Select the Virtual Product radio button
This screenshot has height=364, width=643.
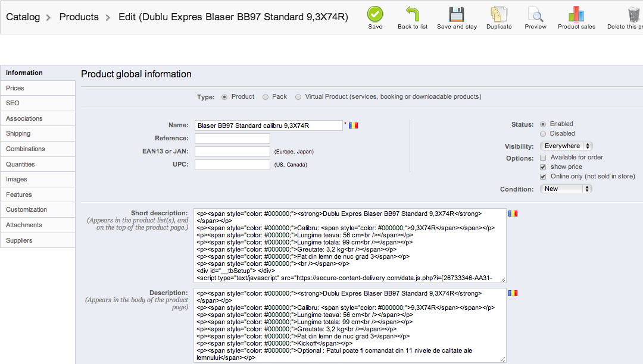298,97
